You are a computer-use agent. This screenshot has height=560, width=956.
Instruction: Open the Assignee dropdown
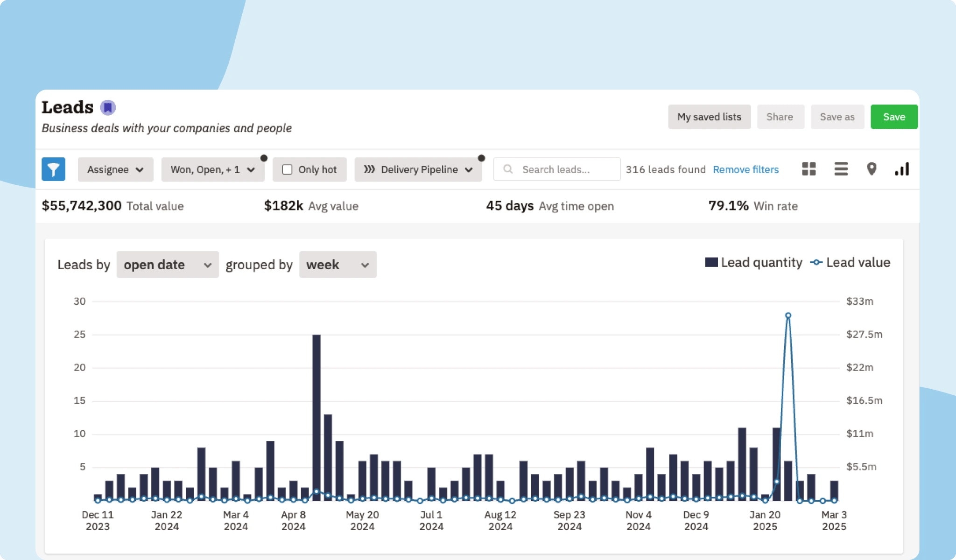[x=115, y=169]
